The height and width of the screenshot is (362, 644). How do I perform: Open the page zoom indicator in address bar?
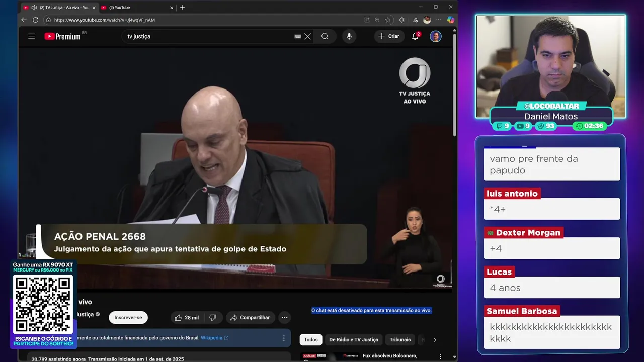(x=377, y=20)
